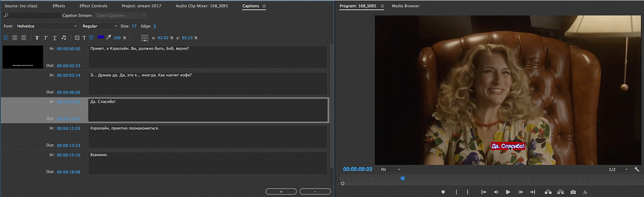The width and height of the screenshot is (644, 197).
Task: Click the caption about кофе
Action: pyautogui.click(x=208, y=84)
